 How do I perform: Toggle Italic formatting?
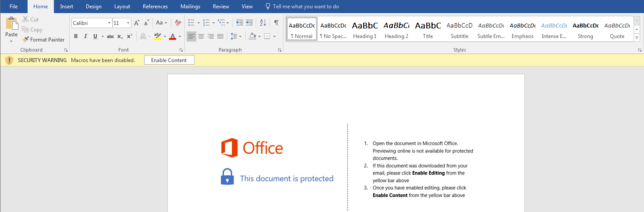pos(85,36)
